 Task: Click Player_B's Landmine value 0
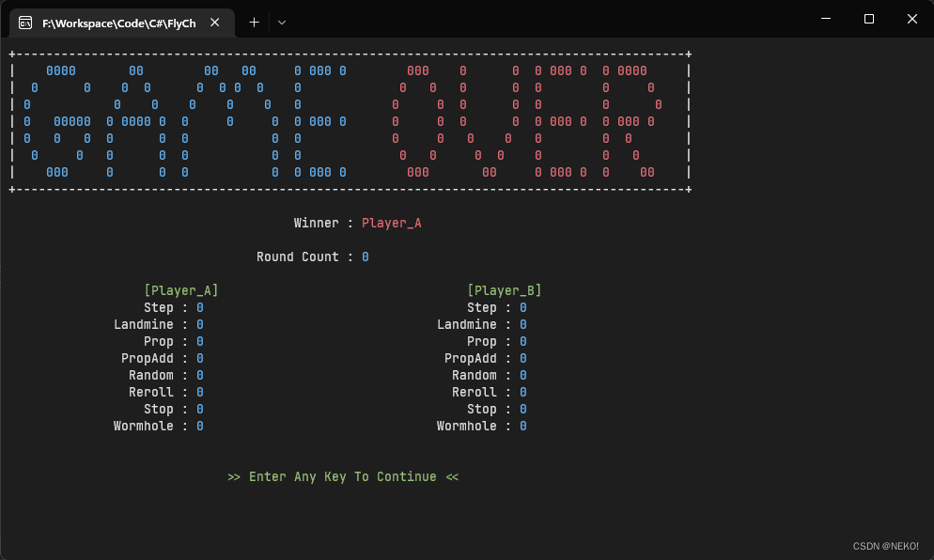(x=523, y=324)
